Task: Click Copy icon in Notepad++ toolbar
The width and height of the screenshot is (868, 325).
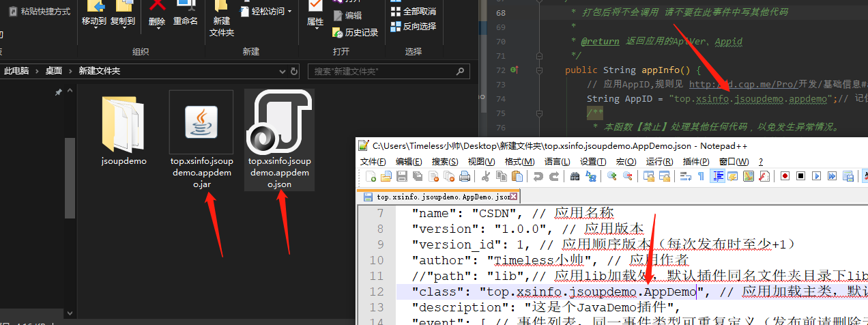Action: (502, 176)
